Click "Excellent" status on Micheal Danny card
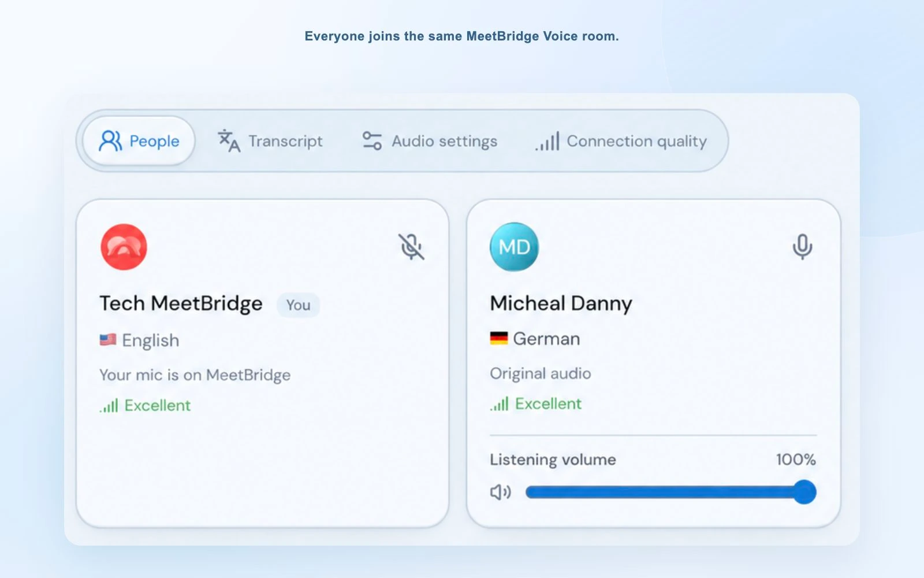924x578 pixels. [548, 403]
